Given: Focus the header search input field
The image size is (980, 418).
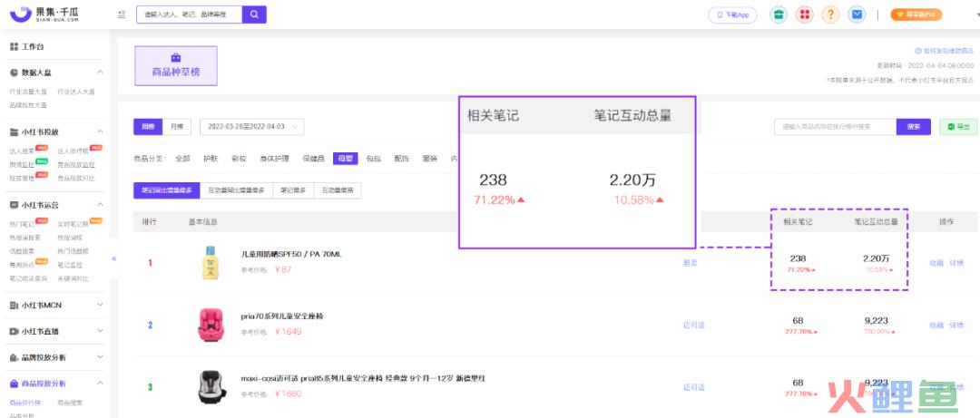Looking at the screenshot, I should [190, 15].
